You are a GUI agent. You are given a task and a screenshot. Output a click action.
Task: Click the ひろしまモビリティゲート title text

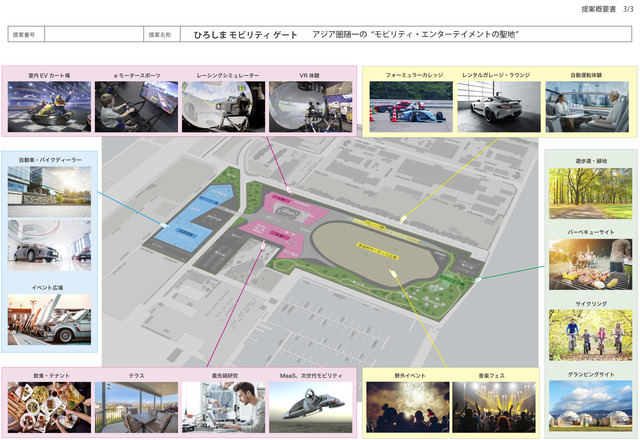click(245, 35)
